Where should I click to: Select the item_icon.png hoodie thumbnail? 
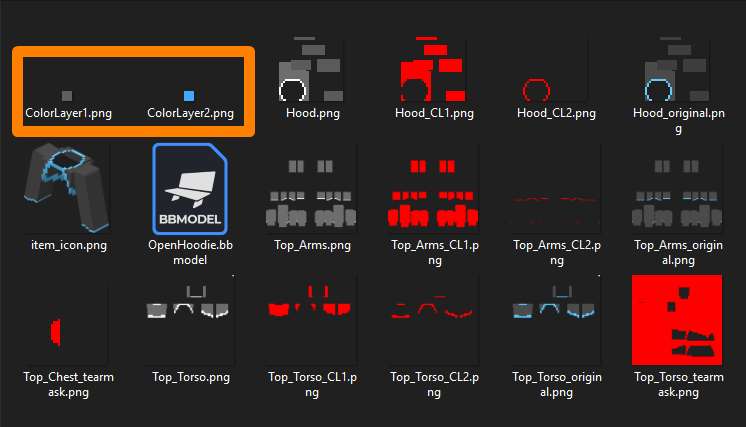point(67,188)
